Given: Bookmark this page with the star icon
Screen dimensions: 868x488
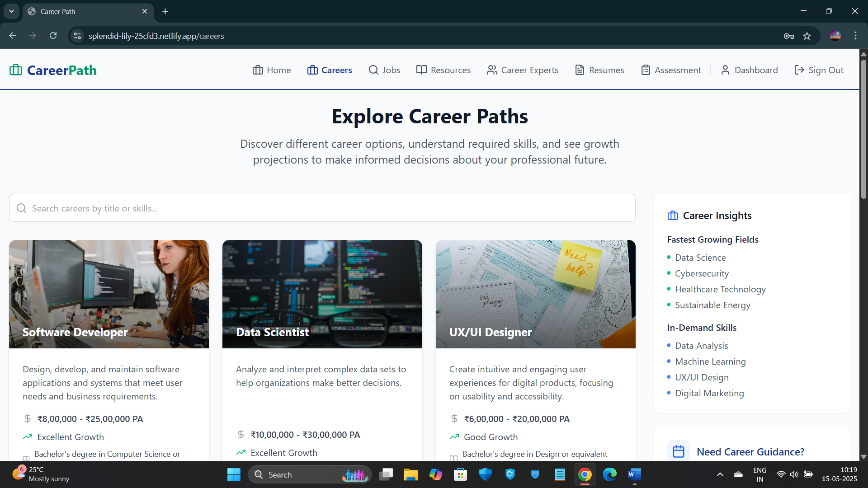Looking at the screenshot, I should (x=807, y=36).
